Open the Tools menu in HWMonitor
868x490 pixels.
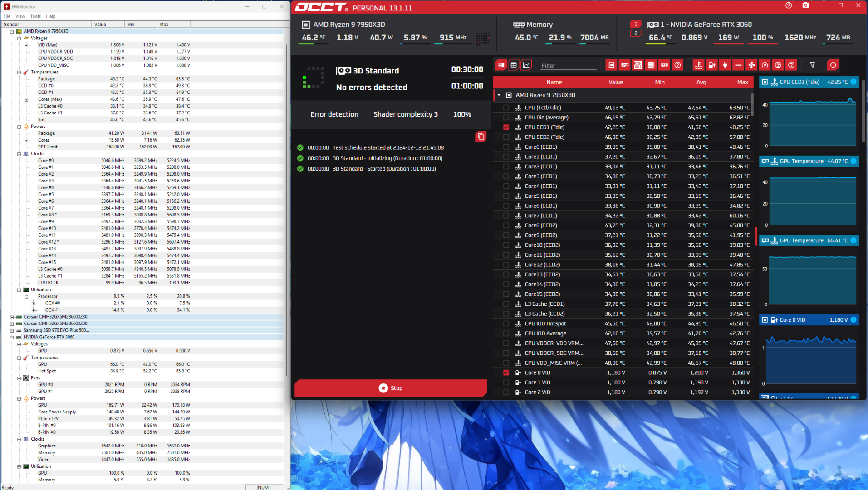click(35, 16)
